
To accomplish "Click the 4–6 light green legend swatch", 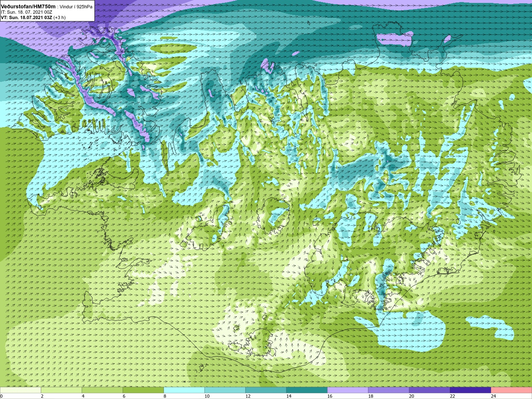I will tap(102, 390).
